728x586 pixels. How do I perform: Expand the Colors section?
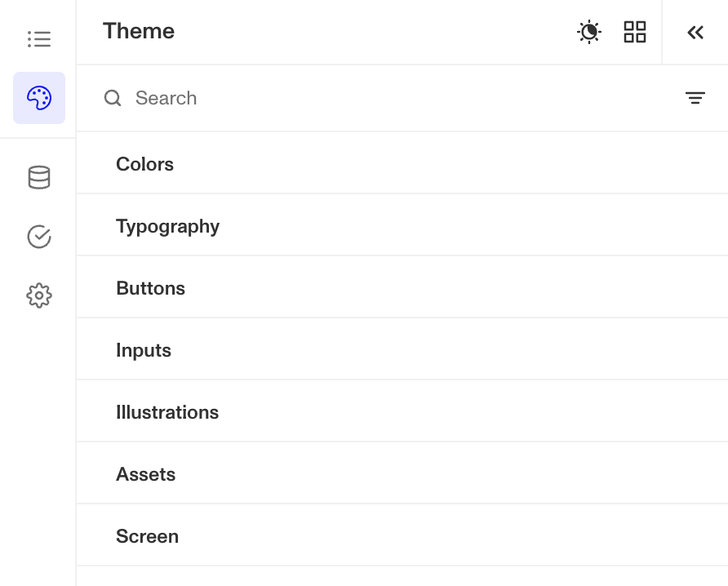point(144,163)
